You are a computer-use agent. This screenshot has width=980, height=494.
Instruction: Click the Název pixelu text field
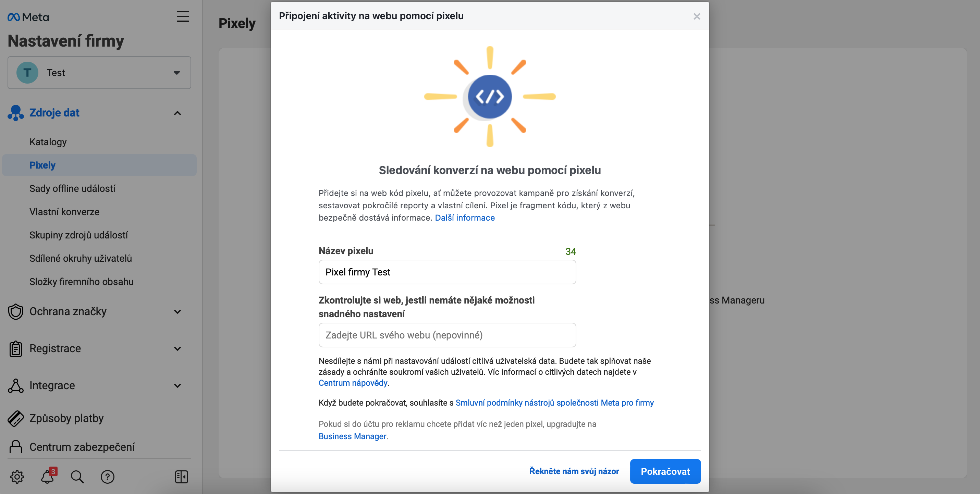(447, 272)
